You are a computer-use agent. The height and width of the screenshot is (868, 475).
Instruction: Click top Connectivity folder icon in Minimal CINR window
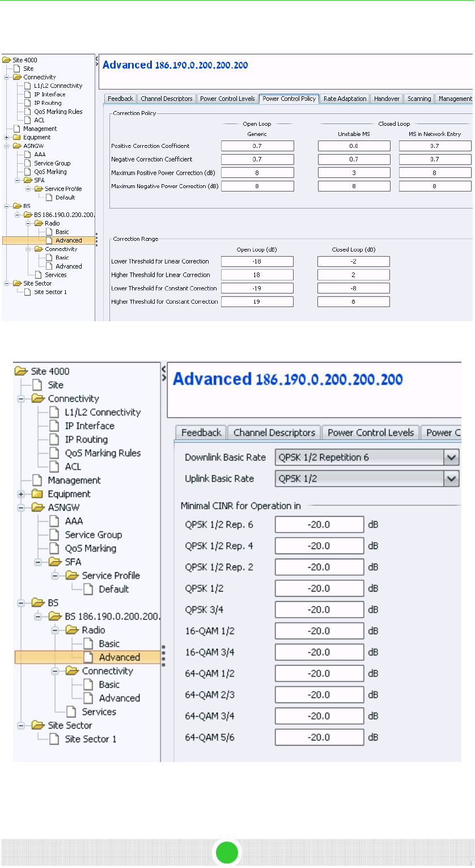37,399
